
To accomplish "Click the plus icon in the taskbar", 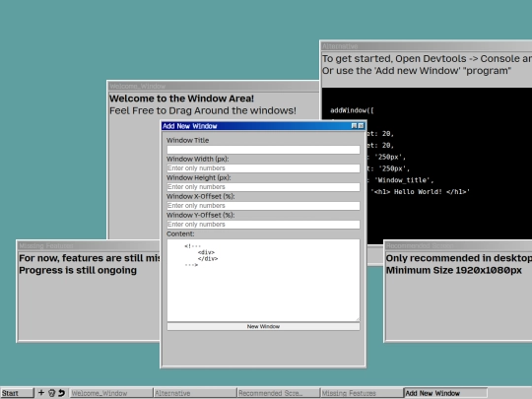I will [41, 393].
